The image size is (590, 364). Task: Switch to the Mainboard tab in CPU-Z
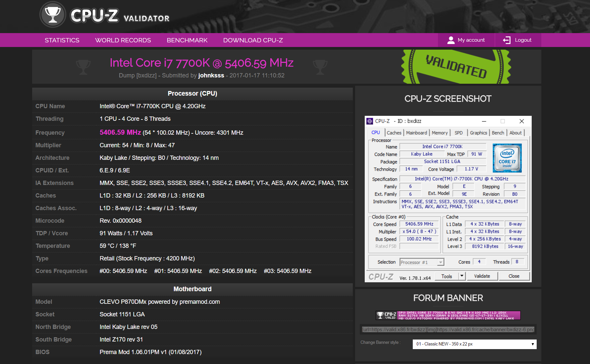pos(416,133)
